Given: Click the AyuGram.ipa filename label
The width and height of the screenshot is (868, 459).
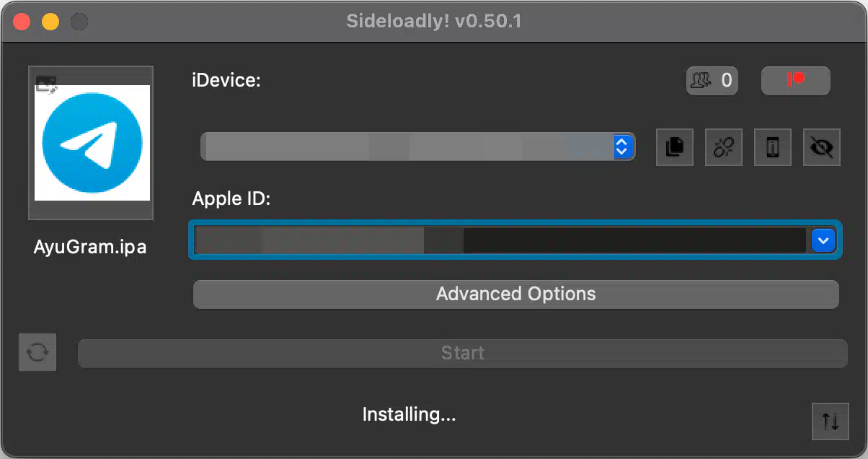Looking at the screenshot, I should click(x=90, y=247).
